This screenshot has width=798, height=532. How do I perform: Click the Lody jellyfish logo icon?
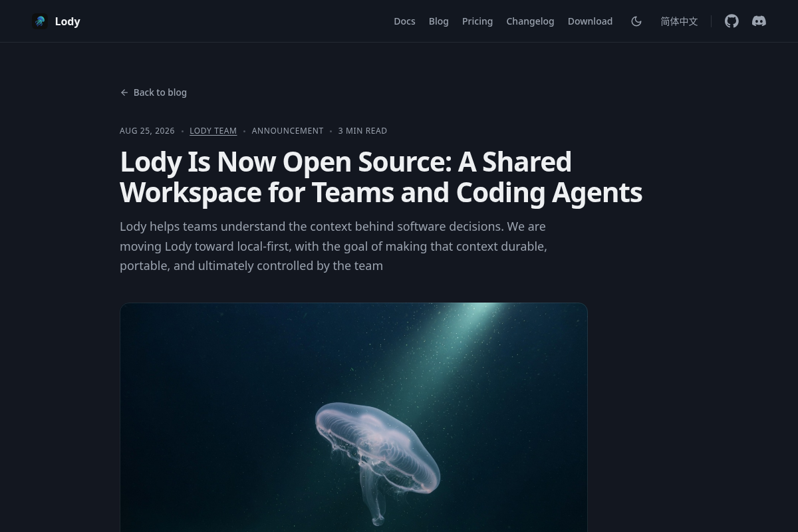(40, 21)
